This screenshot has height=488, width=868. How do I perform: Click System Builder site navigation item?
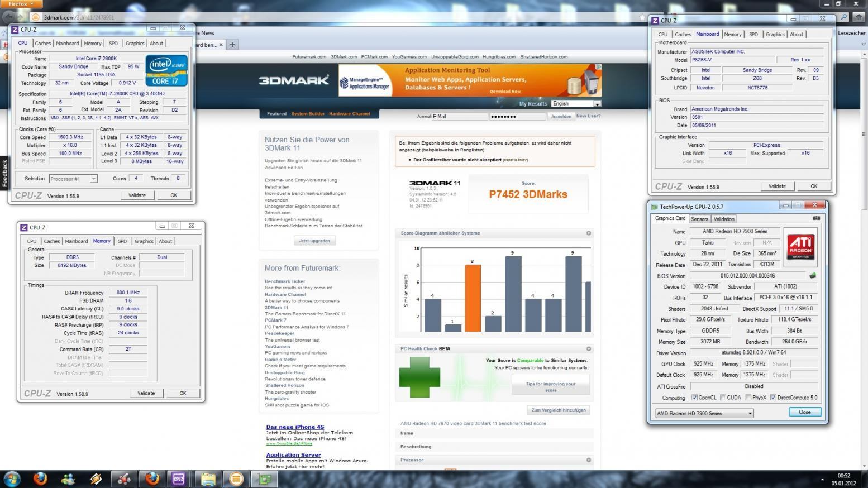pos(308,113)
